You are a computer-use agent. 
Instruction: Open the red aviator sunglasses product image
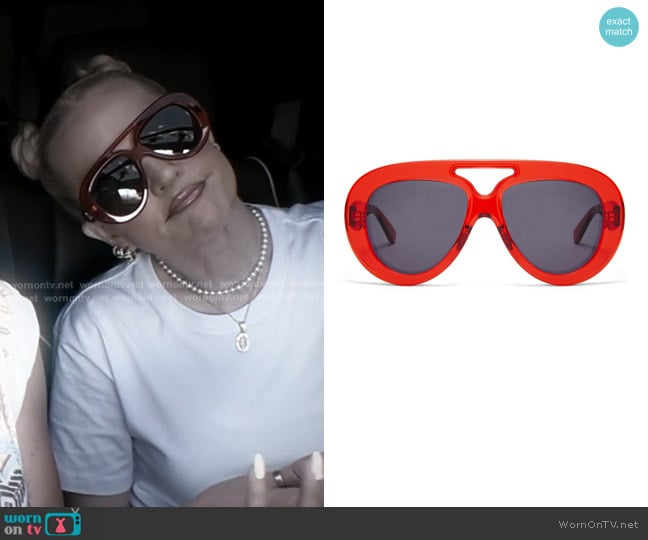tap(484, 223)
